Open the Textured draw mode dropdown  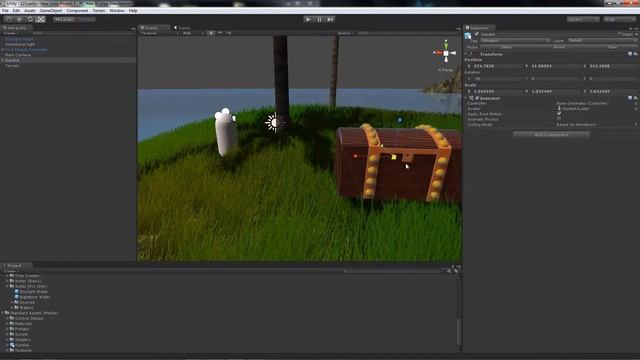click(x=160, y=33)
